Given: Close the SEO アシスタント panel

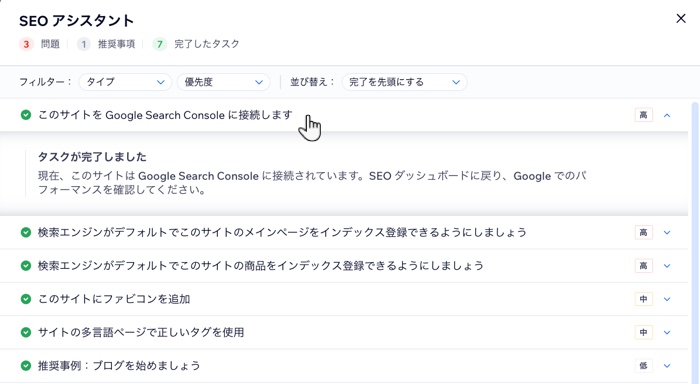Looking at the screenshot, I should click(x=680, y=18).
